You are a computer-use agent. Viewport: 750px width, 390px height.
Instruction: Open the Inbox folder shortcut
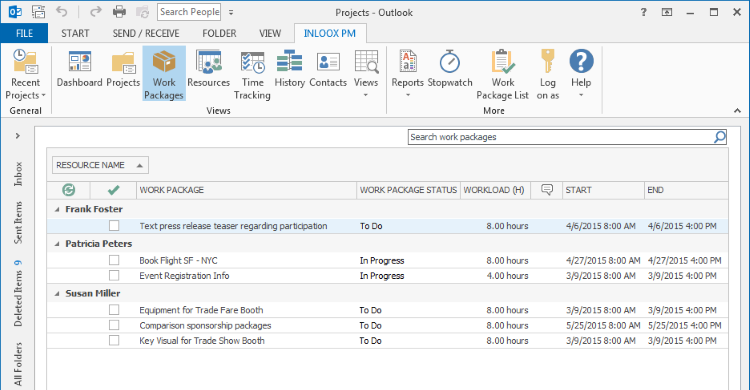18,174
